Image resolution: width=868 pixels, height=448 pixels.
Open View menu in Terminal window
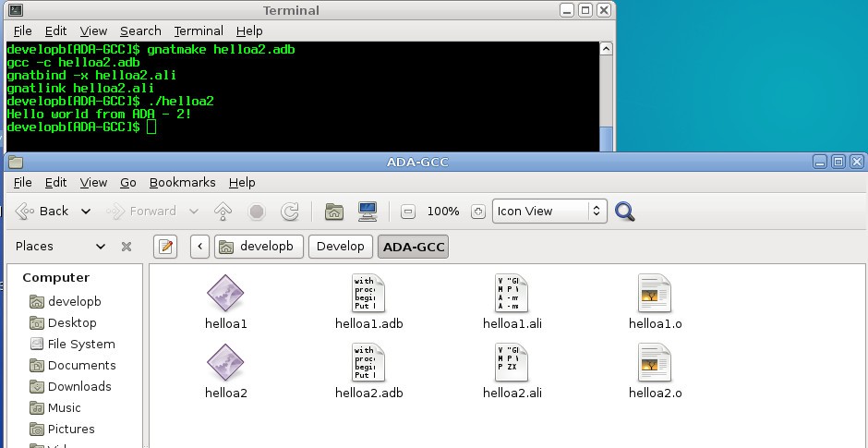point(93,31)
